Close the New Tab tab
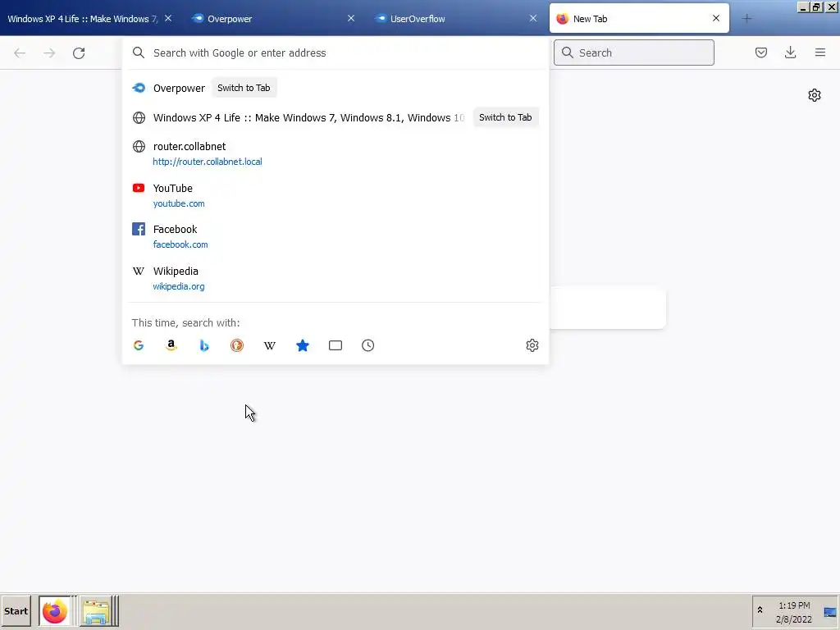Viewport: 840px width, 630px height. pos(716,18)
